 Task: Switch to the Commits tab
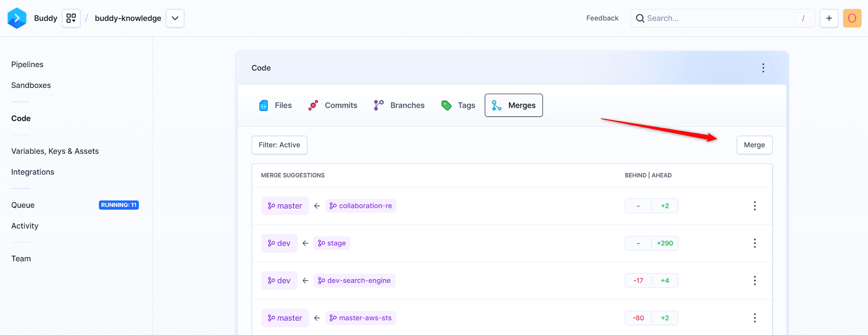[x=333, y=105]
